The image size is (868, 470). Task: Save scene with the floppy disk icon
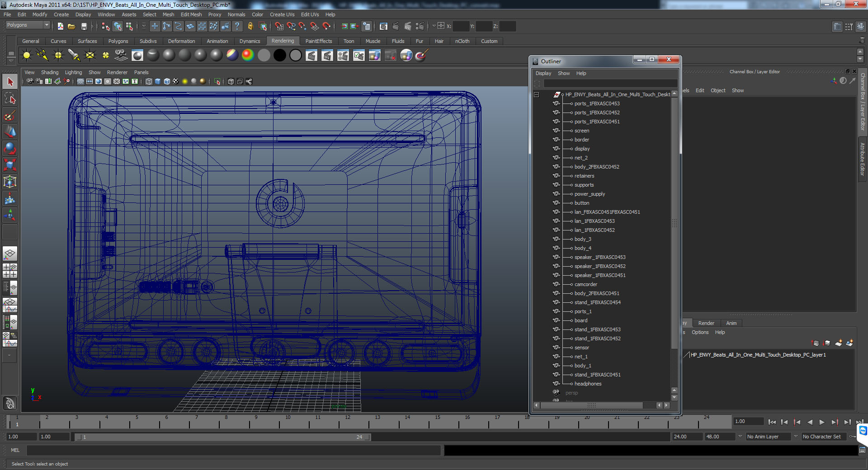coord(84,26)
